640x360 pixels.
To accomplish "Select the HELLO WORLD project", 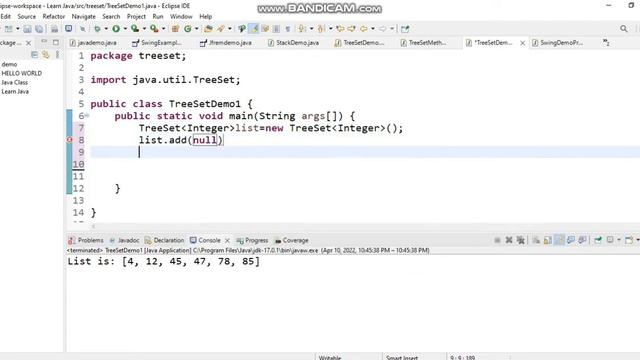I will [x=22, y=73].
